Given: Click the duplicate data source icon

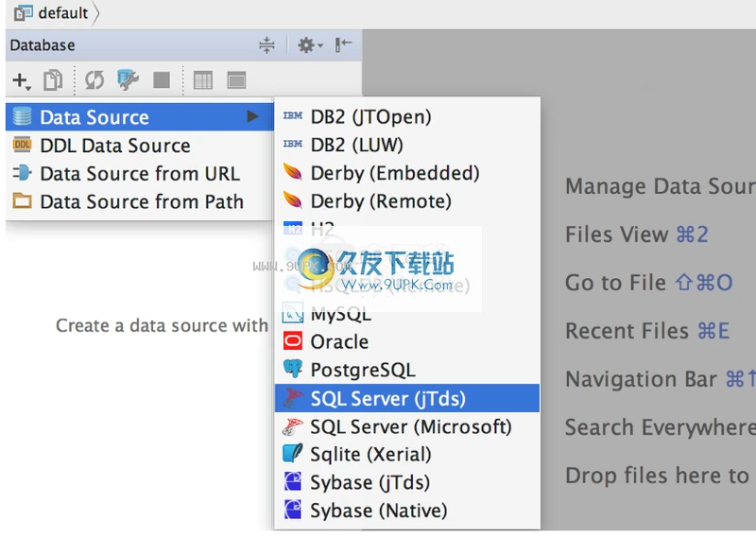Looking at the screenshot, I should [x=53, y=80].
